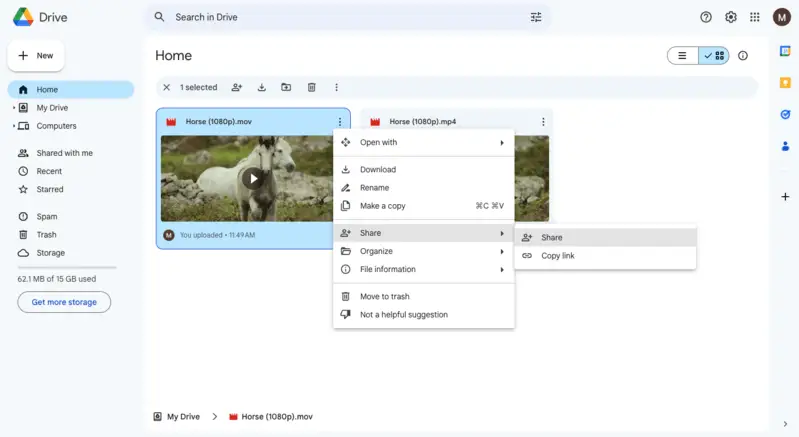Expand the My Drive tree
The width and height of the screenshot is (799, 437).
point(14,108)
